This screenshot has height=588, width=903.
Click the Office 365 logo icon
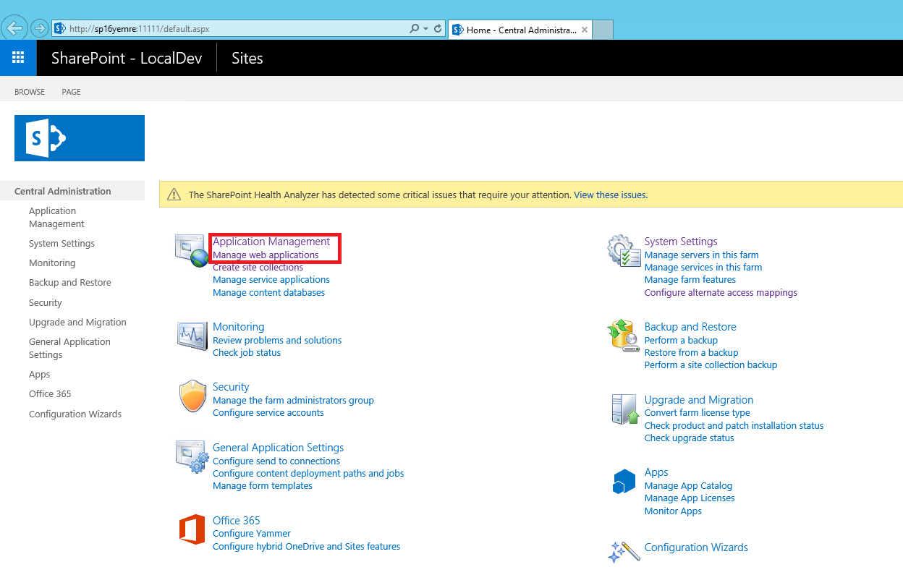(192, 530)
